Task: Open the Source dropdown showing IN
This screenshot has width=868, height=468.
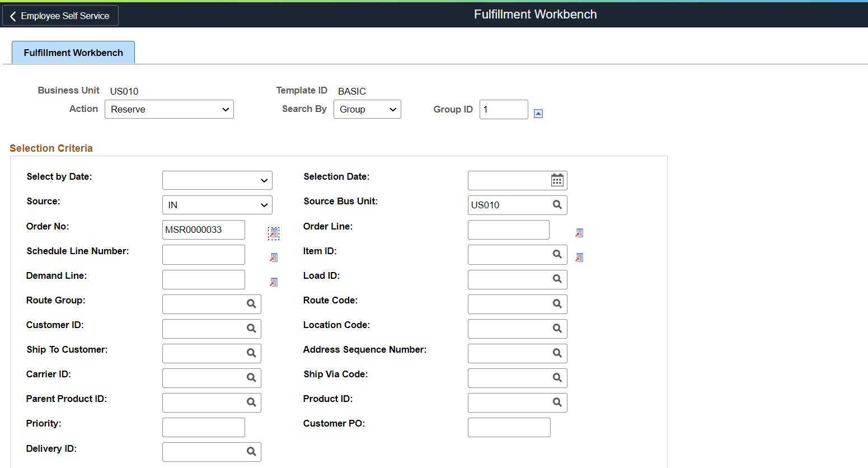Action: pos(217,205)
